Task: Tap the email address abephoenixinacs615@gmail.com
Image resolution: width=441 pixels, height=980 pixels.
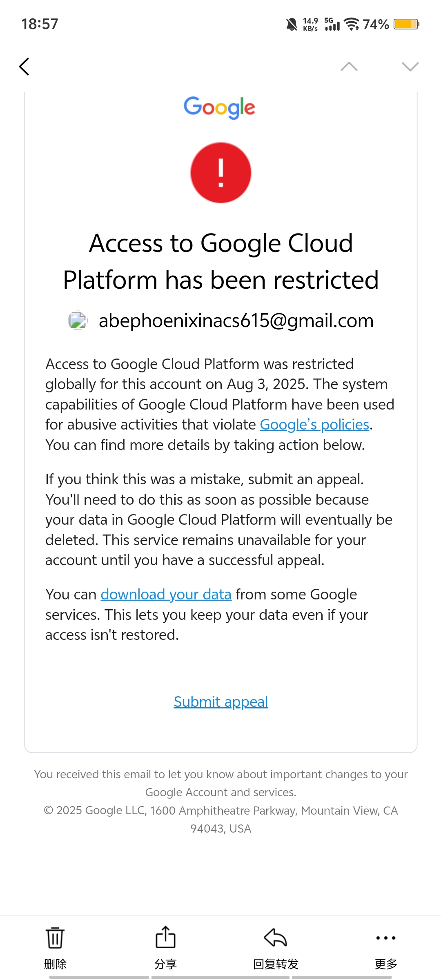Action: point(236,321)
